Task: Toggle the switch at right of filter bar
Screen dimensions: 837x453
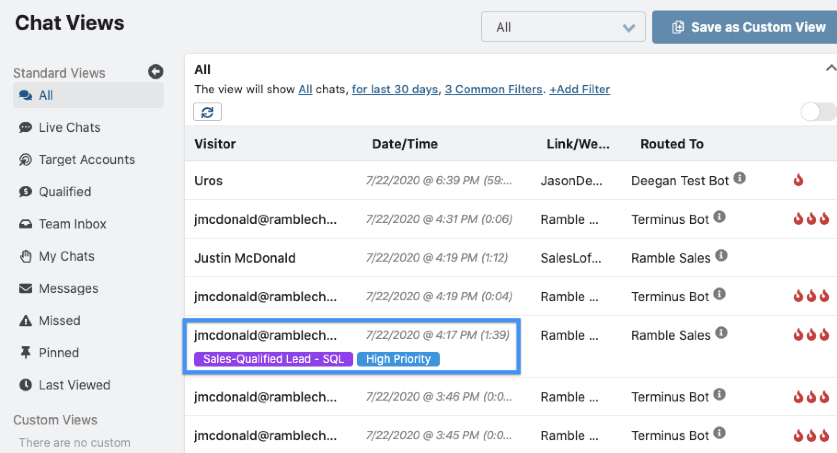Action: click(819, 112)
